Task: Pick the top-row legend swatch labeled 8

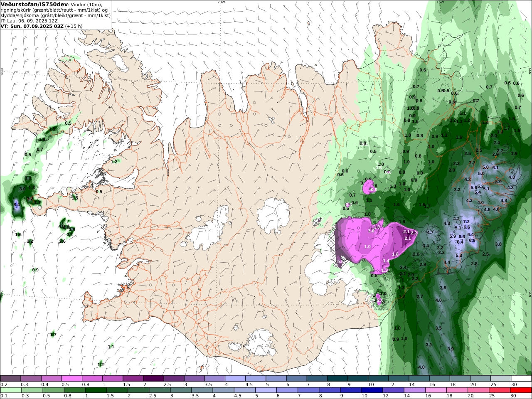Action: click(337, 379)
